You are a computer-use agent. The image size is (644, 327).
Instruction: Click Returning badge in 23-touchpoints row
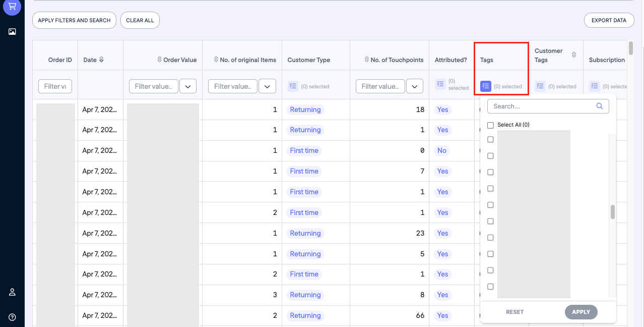click(305, 233)
